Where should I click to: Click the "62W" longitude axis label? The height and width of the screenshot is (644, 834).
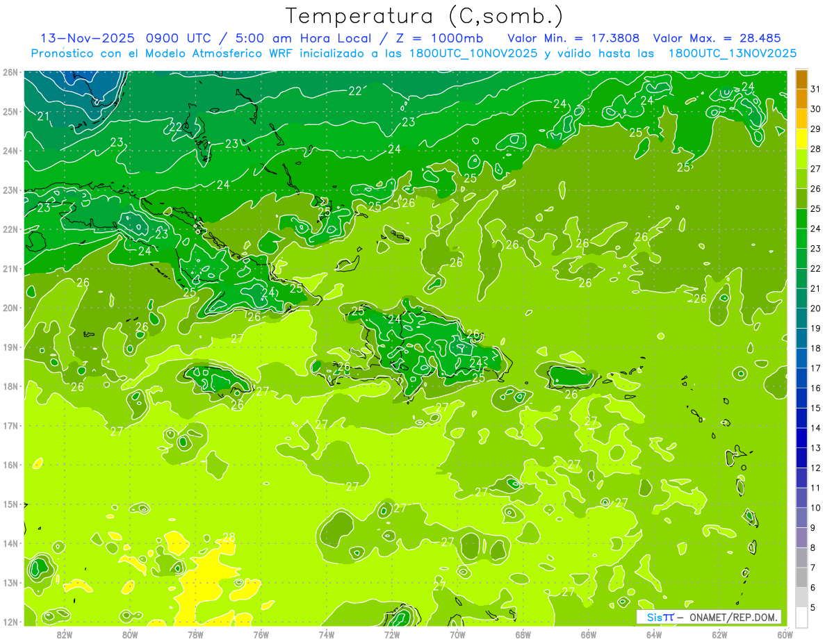(719, 634)
